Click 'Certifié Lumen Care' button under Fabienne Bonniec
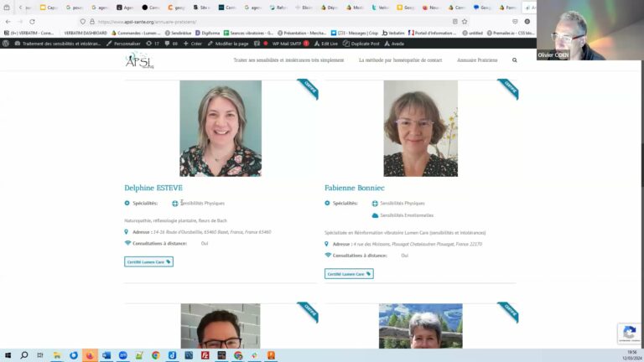644x362 pixels. click(349, 273)
